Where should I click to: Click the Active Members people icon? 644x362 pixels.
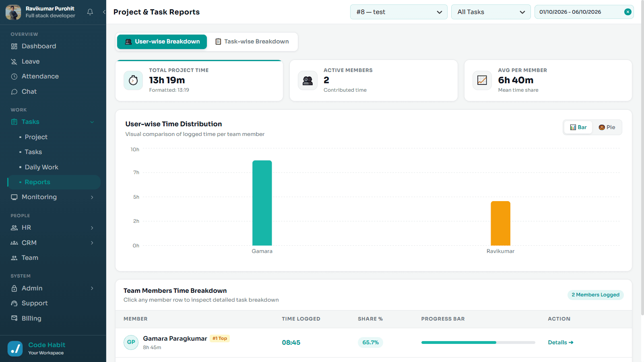[308, 80]
